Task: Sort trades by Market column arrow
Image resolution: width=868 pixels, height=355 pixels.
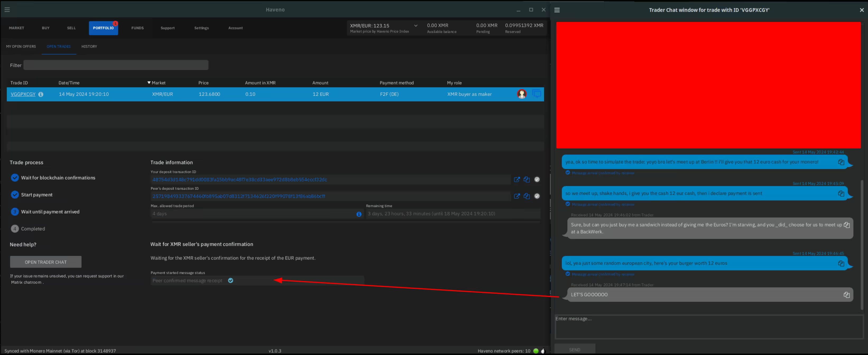Action: (x=149, y=83)
